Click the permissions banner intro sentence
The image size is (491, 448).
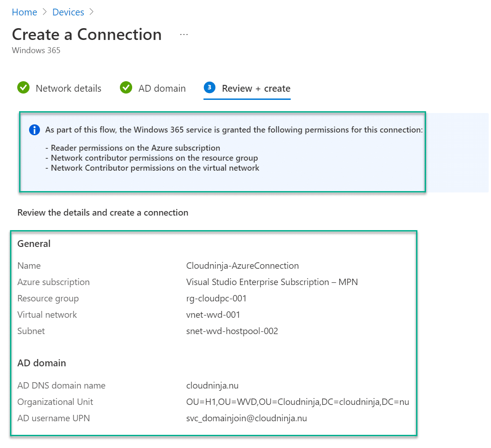click(x=234, y=129)
